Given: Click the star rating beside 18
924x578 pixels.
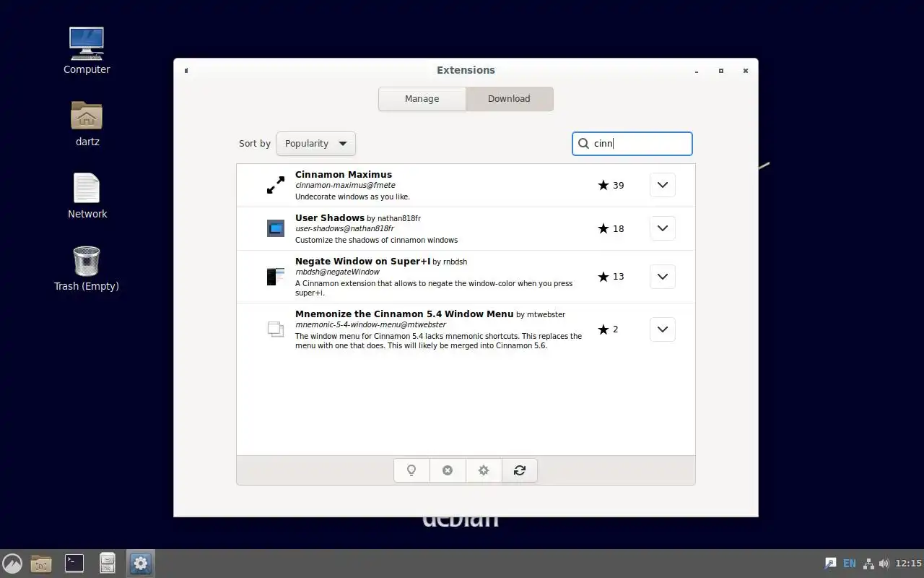Looking at the screenshot, I should pyautogui.click(x=603, y=228).
